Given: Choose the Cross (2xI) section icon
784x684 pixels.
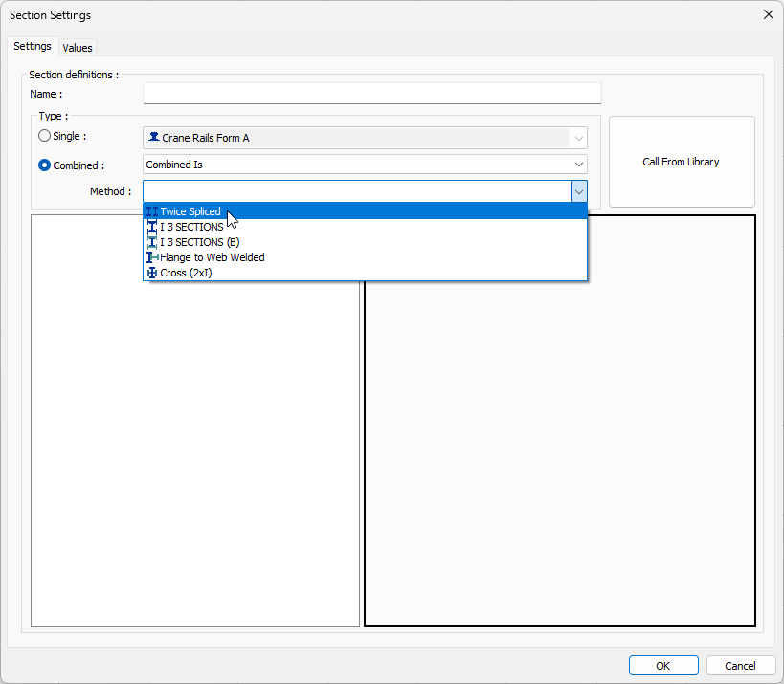Looking at the screenshot, I should click(x=152, y=273).
